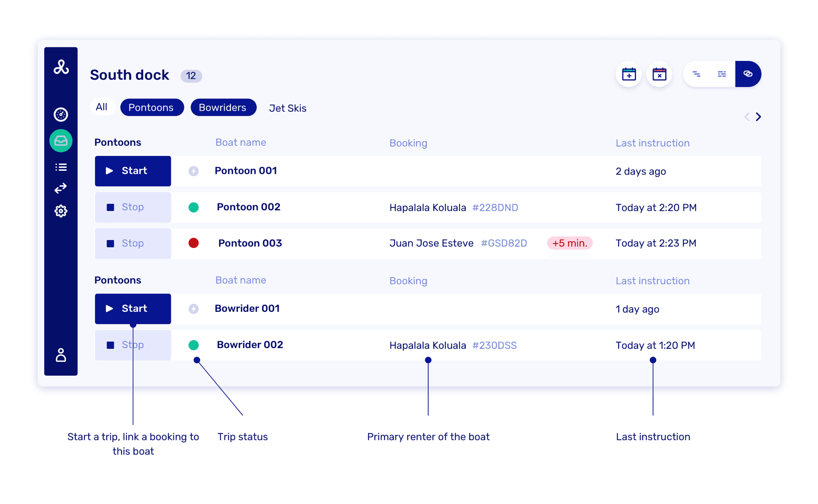Click the right chevron to page forward
This screenshot has height=504, width=818.
point(759,116)
